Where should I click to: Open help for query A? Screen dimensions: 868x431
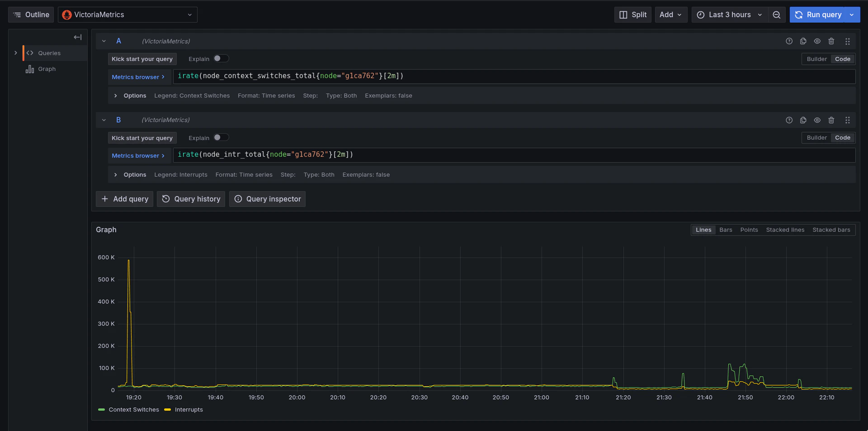point(789,41)
